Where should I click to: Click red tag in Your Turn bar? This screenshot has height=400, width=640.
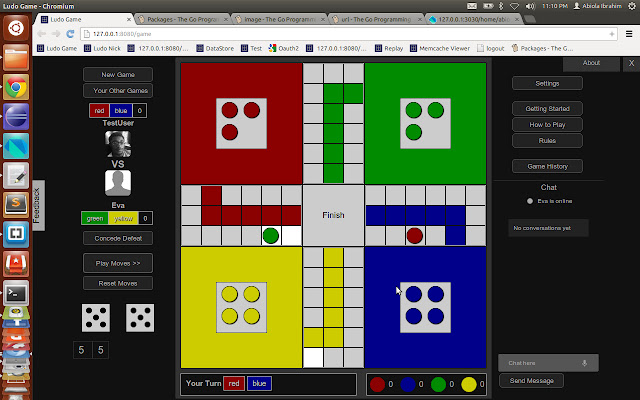point(234,383)
